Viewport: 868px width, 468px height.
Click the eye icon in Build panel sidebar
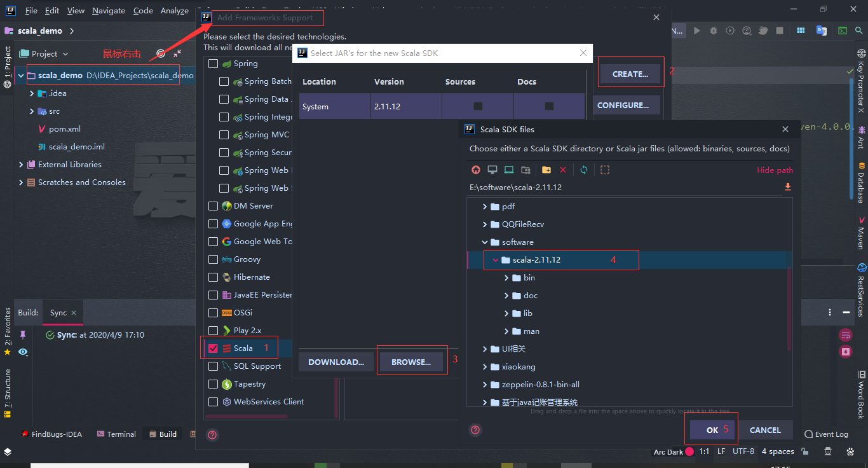23,352
